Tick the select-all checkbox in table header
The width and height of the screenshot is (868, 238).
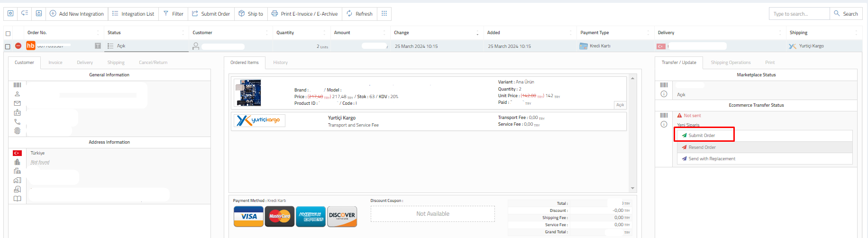click(x=8, y=34)
